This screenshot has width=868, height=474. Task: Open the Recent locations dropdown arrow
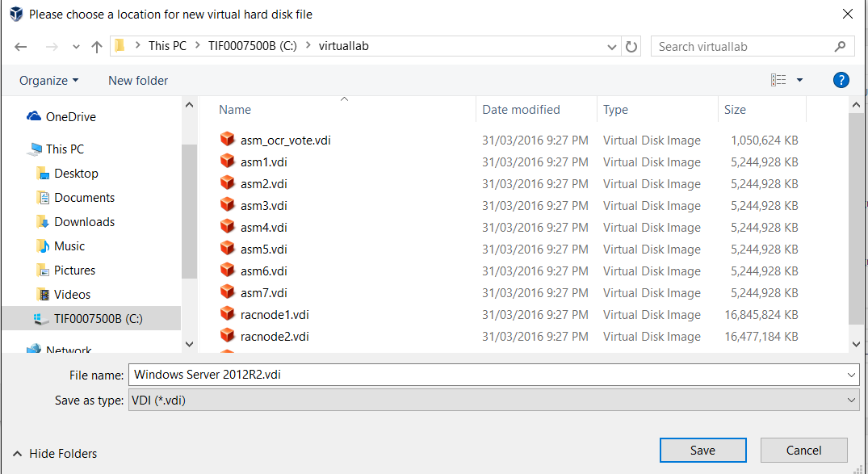(76, 47)
